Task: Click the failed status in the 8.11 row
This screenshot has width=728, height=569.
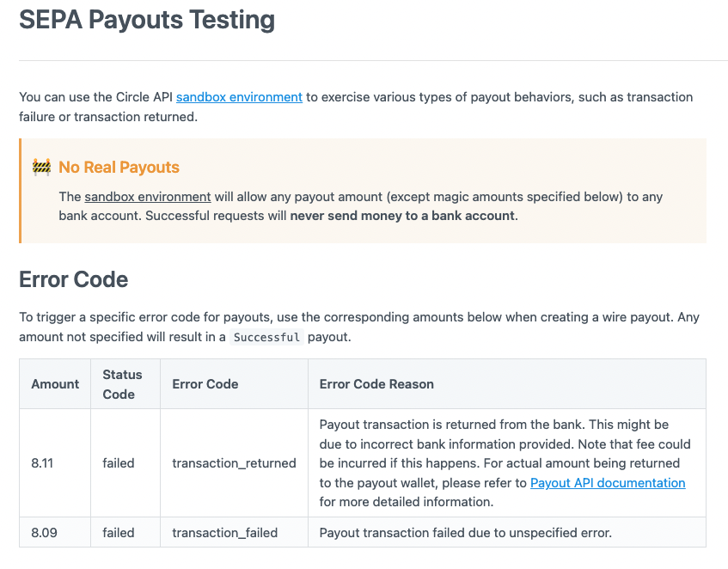Action: pyautogui.click(x=119, y=463)
